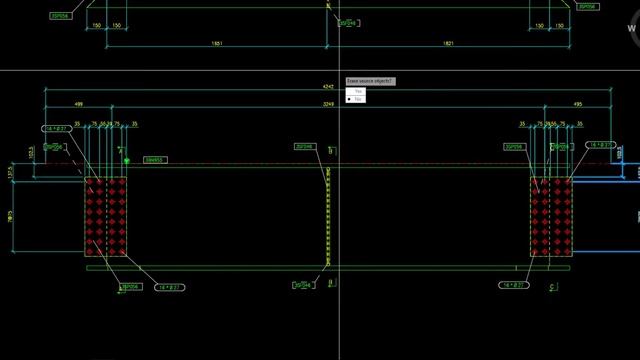640x360 pixels.
Task: Choose Yes in the erase source objects prompt
Action: click(356, 91)
